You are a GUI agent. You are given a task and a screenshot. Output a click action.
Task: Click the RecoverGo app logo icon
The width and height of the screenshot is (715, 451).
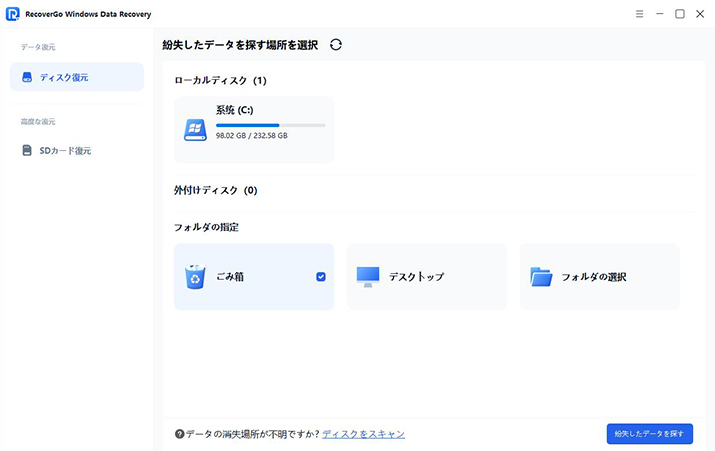12,14
